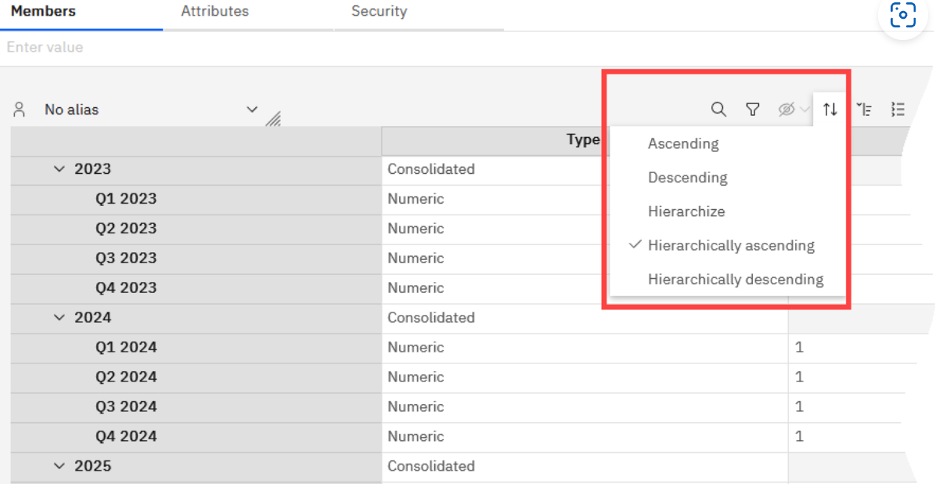936x484 pixels.
Task: Click the 2024 member name
Action: click(x=93, y=317)
